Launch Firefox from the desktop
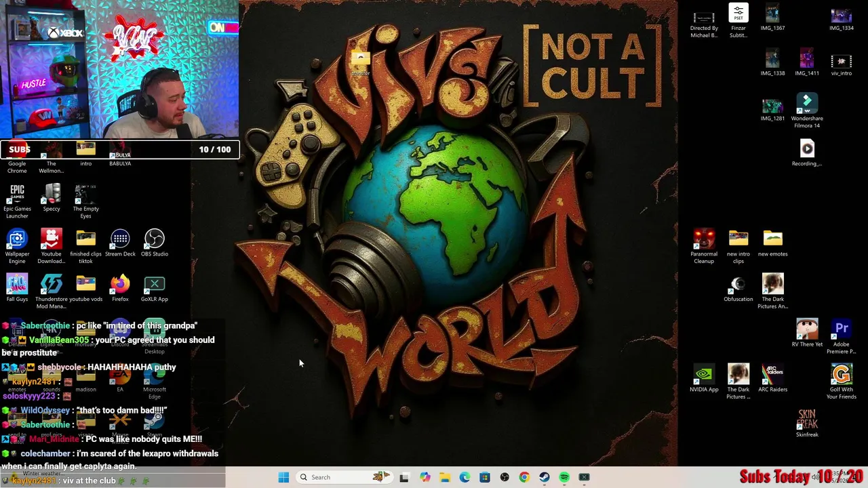868x488 pixels. click(120, 288)
